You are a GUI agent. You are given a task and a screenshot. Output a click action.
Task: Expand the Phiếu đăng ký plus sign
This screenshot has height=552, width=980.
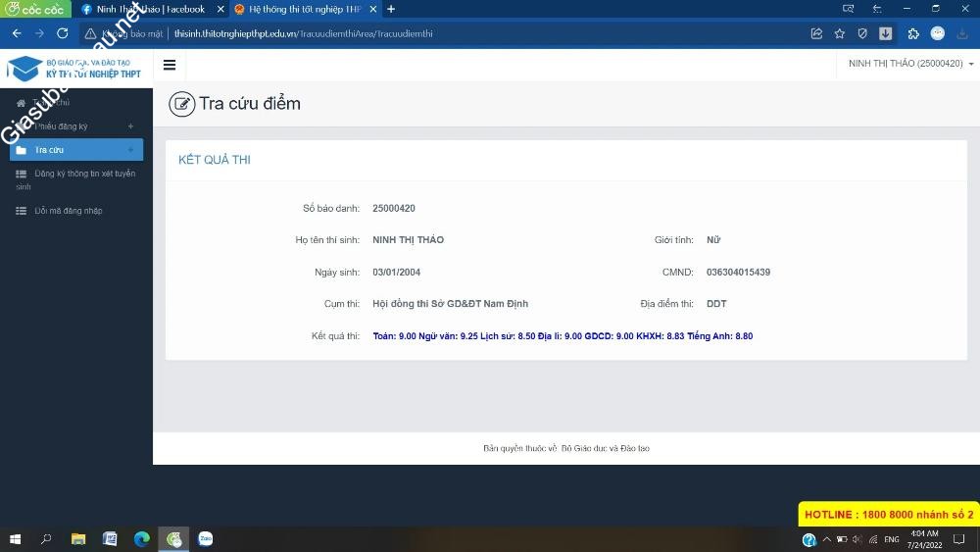(x=130, y=126)
